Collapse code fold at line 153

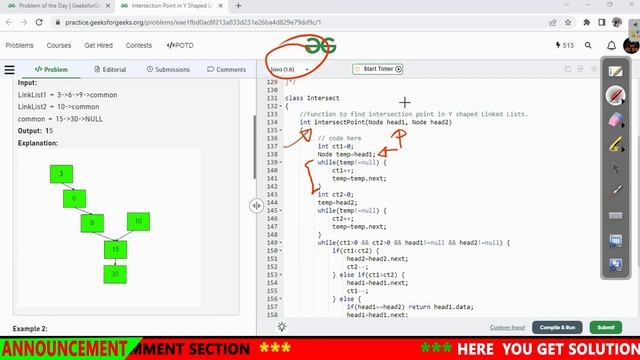[281, 275]
